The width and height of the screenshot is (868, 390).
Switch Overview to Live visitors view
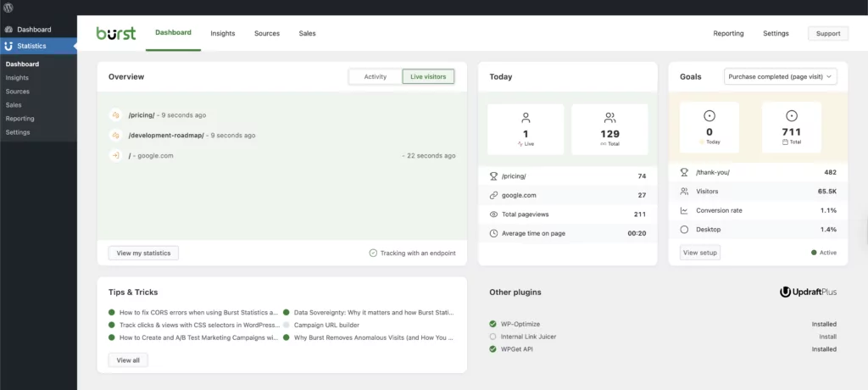pos(428,76)
